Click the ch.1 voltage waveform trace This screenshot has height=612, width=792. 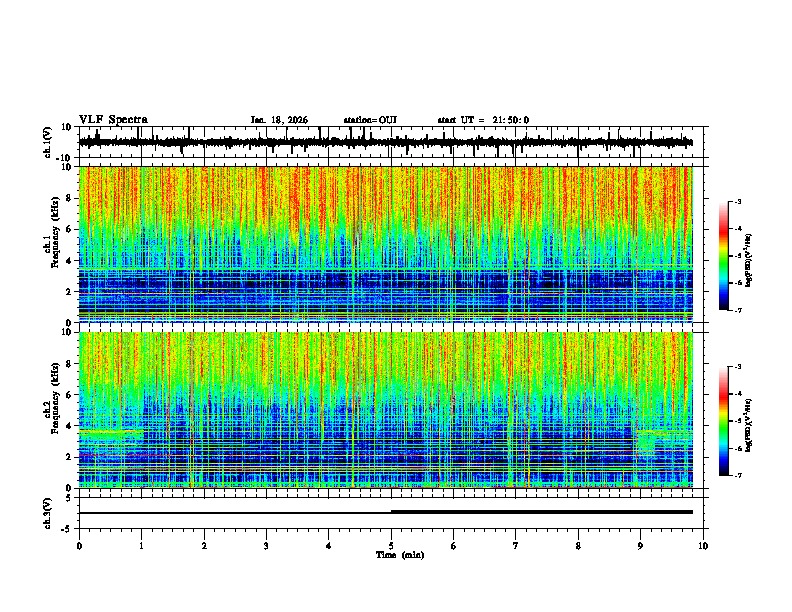tap(386, 143)
